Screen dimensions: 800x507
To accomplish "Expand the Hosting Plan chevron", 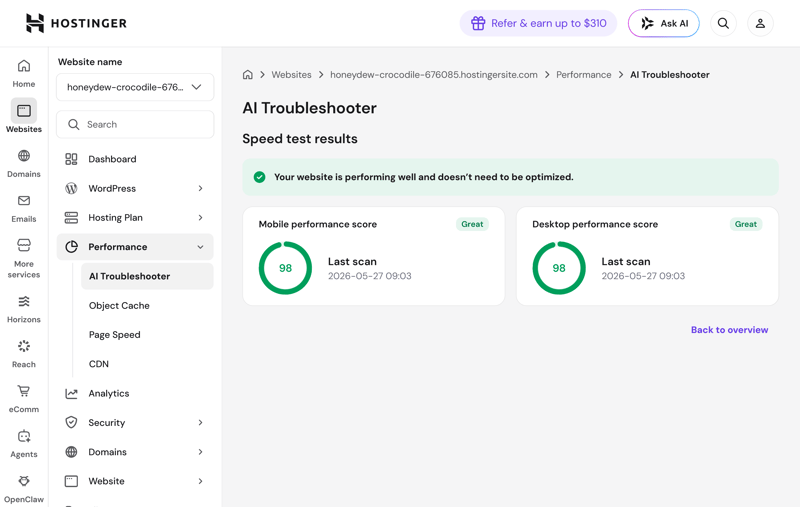I will coord(201,218).
